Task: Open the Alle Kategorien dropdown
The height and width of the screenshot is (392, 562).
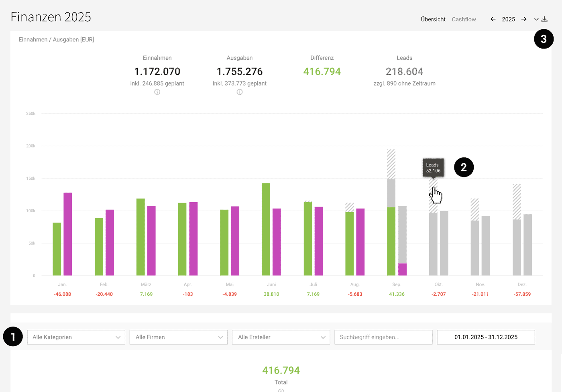Action: pyautogui.click(x=76, y=337)
